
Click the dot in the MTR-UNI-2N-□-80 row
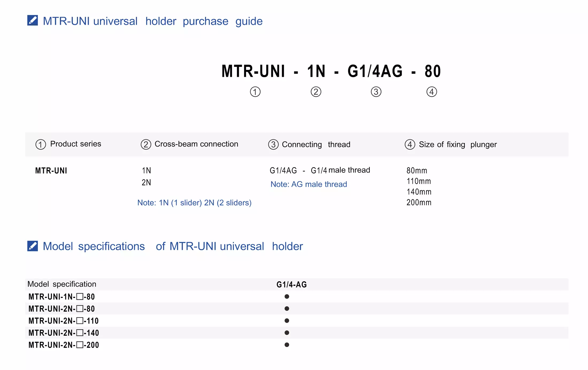287,309
